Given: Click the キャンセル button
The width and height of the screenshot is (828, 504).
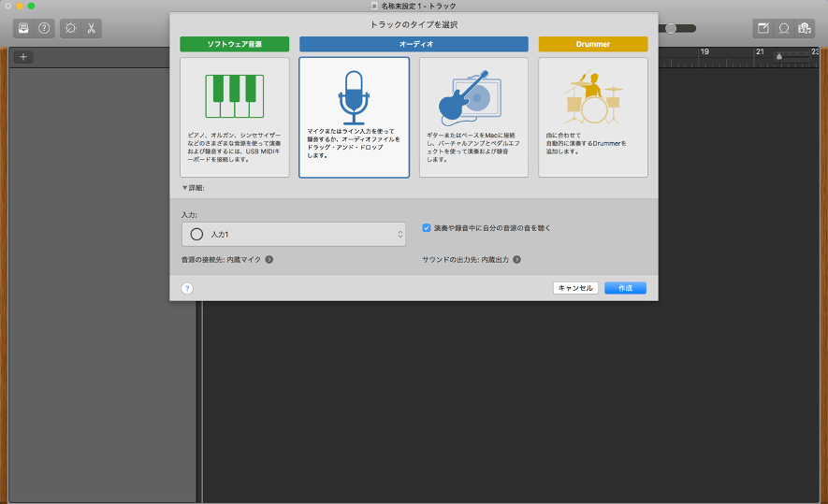Looking at the screenshot, I should click(575, 288).
